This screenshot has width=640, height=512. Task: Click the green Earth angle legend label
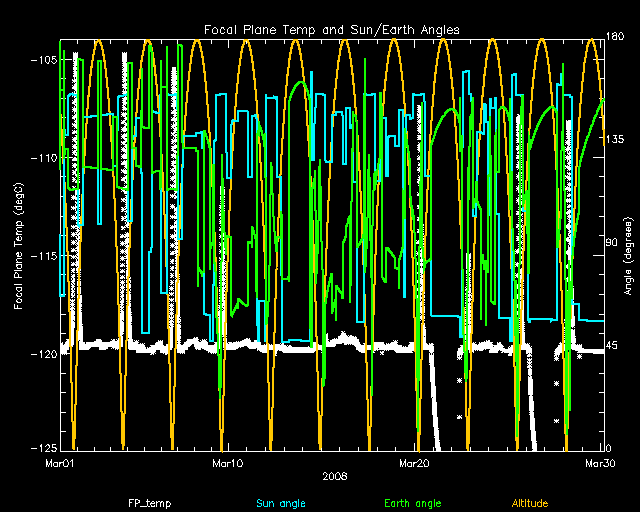(x=412, y=504)
